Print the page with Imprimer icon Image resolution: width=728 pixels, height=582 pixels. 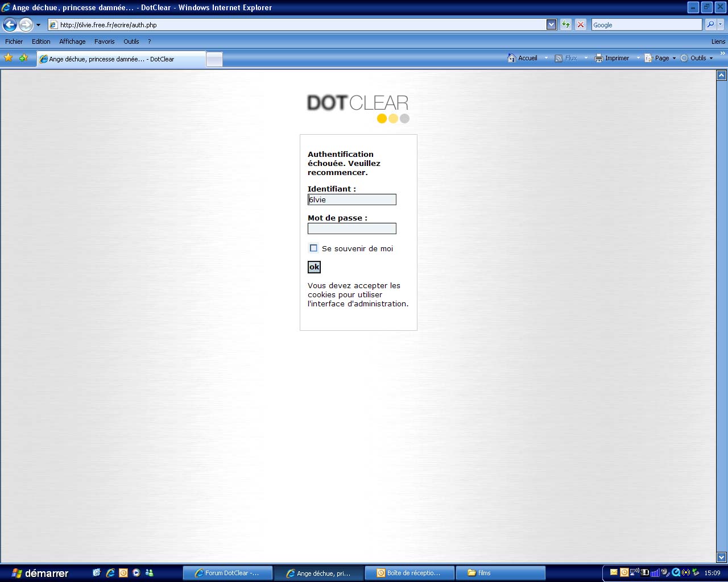599,58
